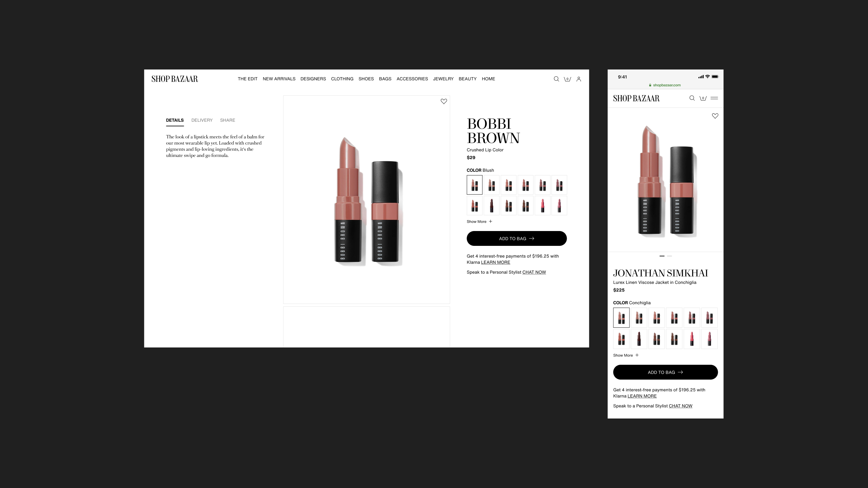The height and width of the screenshot is (488, 868).
Task: Switch to the SHARE tab
Action: pyautogui.click(x=227, y=120)
